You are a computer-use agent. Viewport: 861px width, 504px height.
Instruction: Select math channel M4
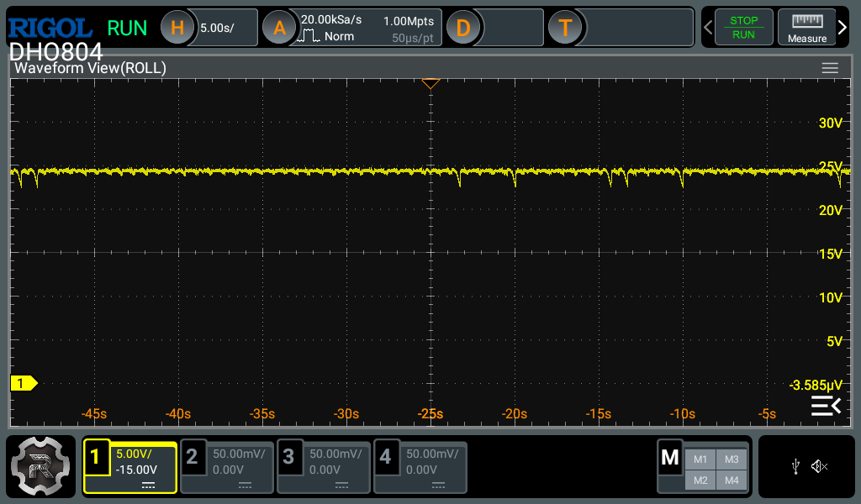732,480
